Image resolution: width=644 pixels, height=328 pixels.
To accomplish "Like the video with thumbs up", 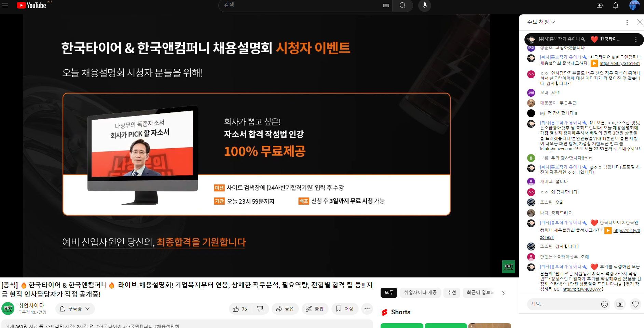I will pyautogui.click(x=240, y=309).
